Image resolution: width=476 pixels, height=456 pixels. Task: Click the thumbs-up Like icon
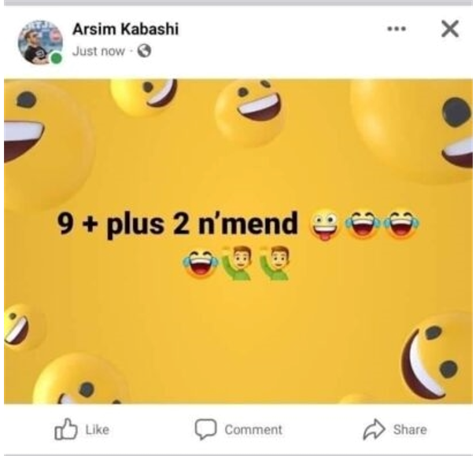(66, 429)
